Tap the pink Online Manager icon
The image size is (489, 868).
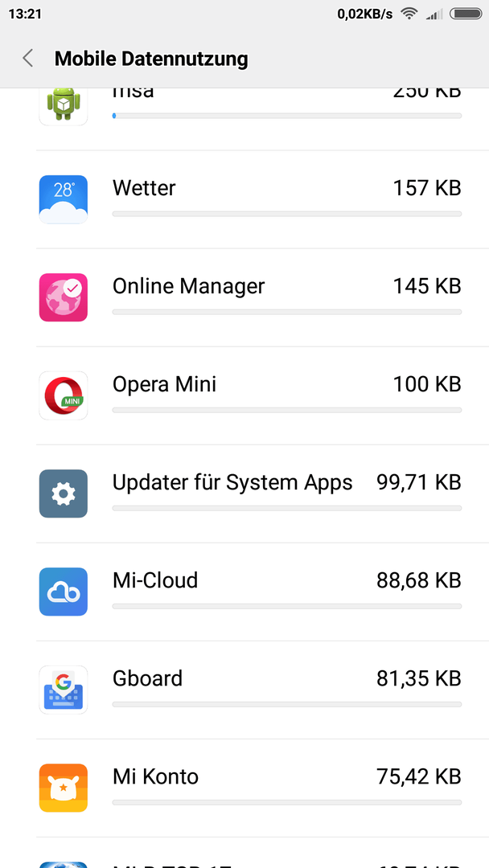(63, 297)
